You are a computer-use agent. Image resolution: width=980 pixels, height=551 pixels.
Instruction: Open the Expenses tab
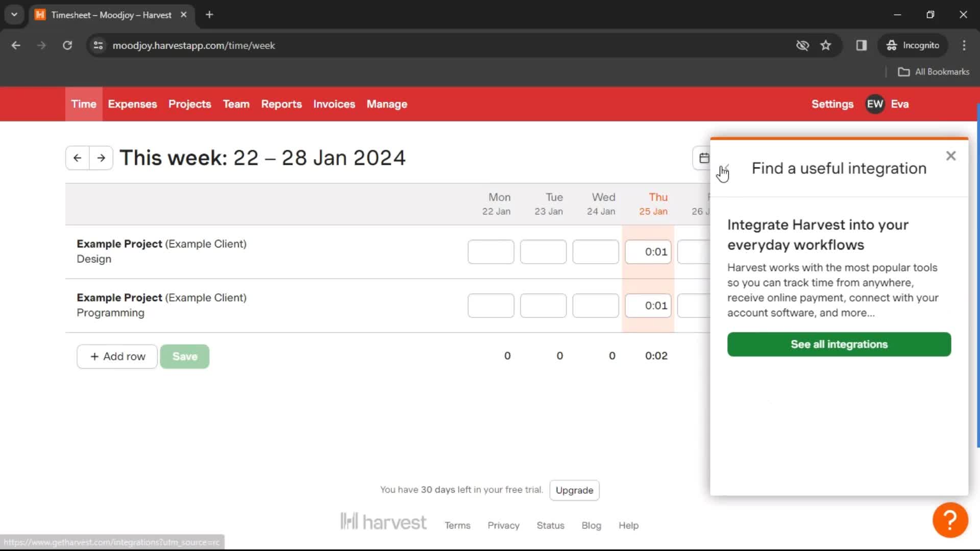(132, 104)
